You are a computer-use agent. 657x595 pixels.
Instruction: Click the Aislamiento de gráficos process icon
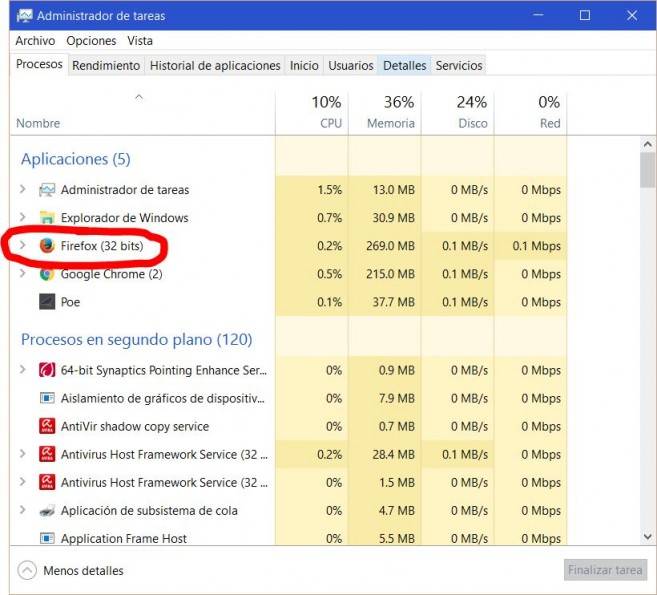pos(47,398)
